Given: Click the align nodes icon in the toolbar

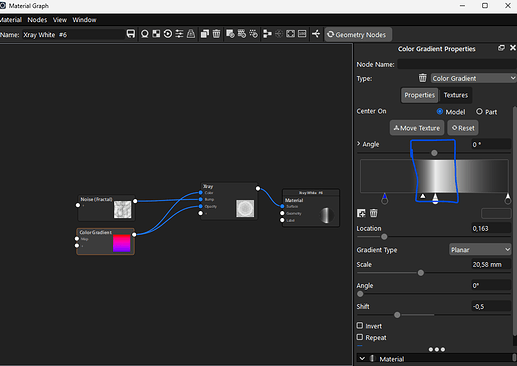Looking at the screenshot, I should (267, 34).
